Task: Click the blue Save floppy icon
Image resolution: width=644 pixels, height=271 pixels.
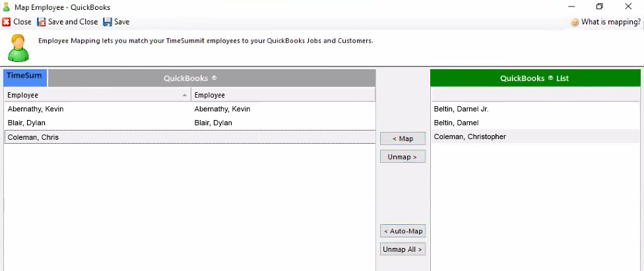Action: click(107, 22)
